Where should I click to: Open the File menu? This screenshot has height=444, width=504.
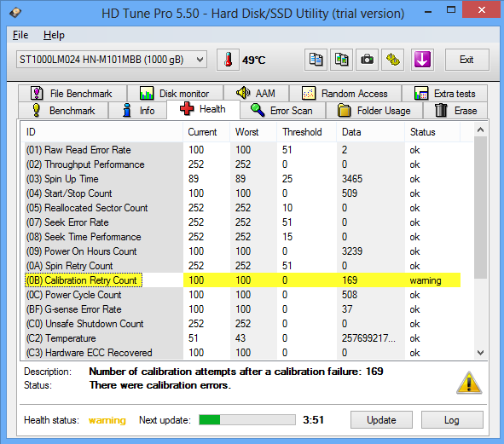[x=20, y=35]
